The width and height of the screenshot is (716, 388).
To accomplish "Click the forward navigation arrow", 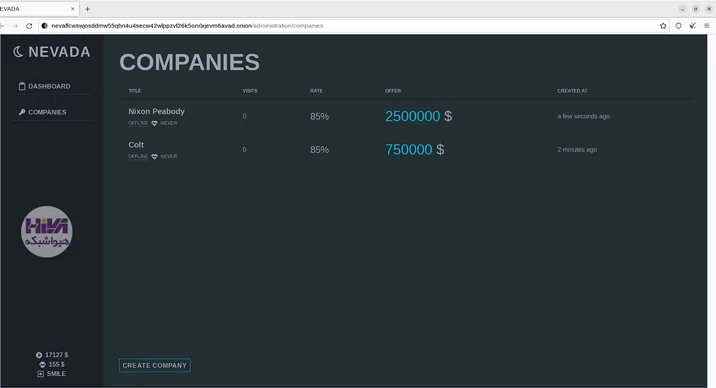I will 15,26.
